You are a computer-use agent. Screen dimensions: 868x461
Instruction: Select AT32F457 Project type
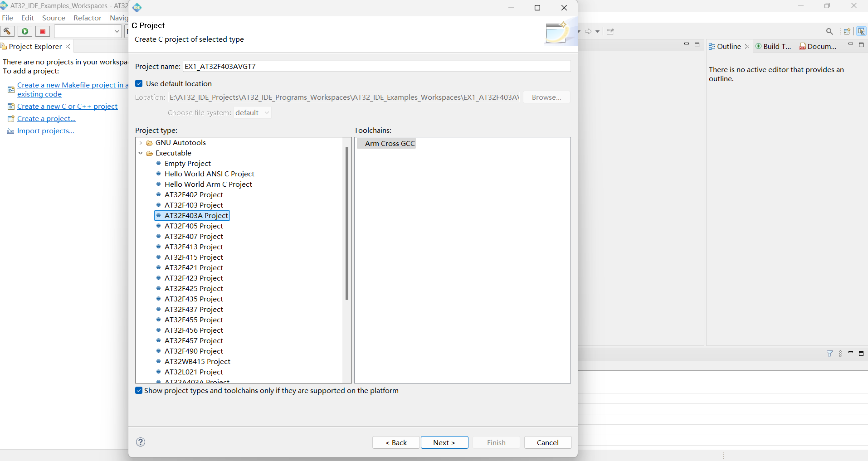coord(194,340)
